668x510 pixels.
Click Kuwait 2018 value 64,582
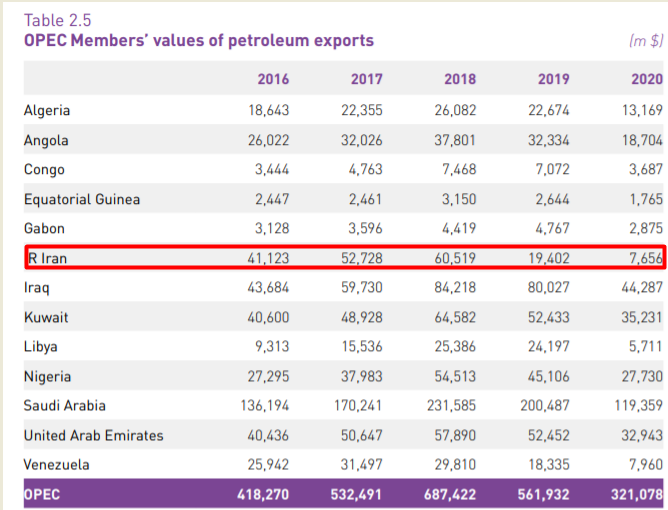click(455, 317)
